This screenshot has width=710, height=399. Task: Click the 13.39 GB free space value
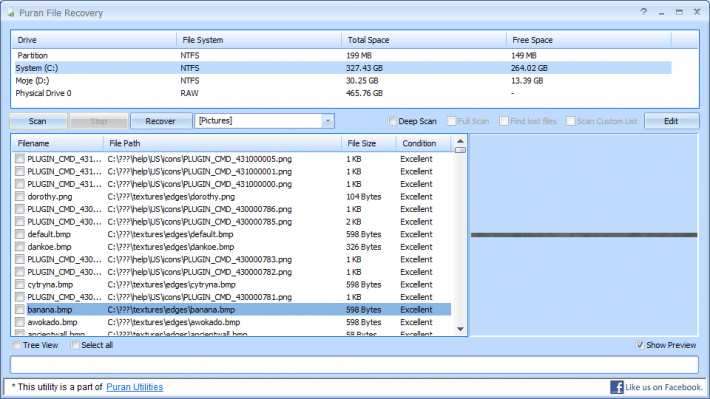pos(527,81)
